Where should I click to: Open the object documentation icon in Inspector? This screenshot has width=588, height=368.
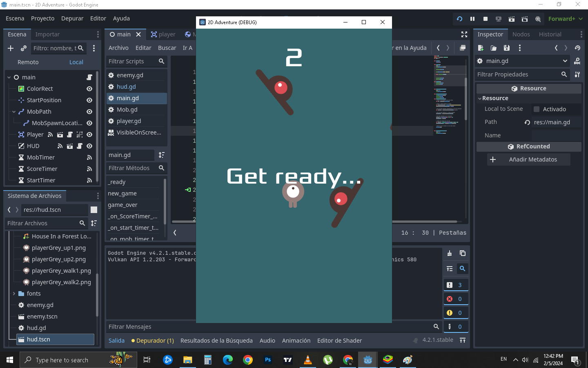[577, 61]
